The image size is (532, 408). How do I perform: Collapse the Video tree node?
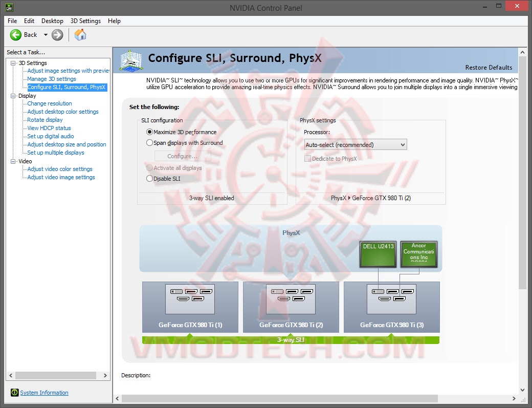pos(13,161)
